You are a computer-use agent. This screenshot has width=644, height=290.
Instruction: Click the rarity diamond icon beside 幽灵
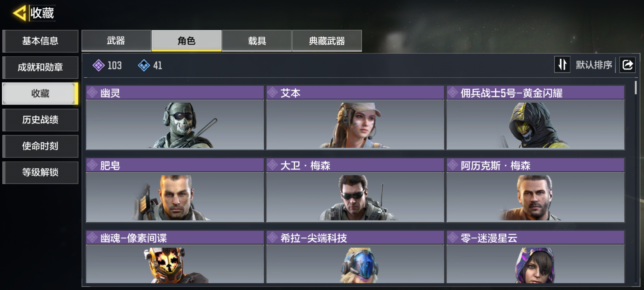click(x=92, y=93)
